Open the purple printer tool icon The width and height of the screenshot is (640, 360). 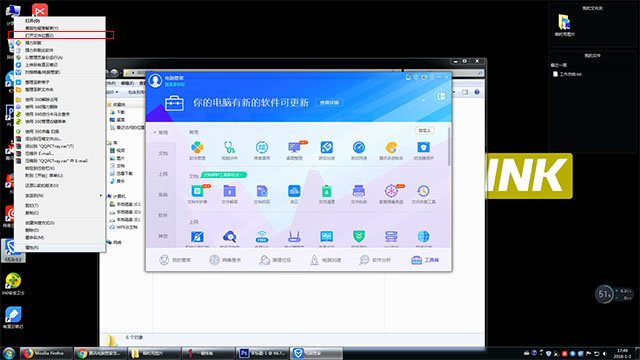359,191
